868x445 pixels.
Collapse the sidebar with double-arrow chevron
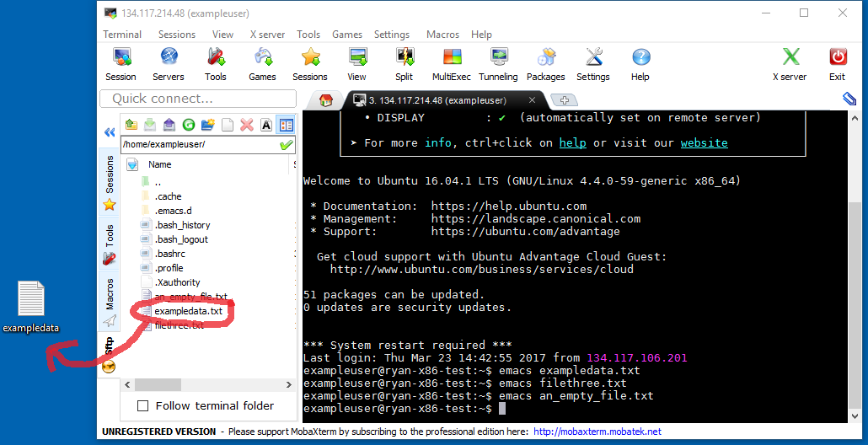[x=110, y=132]
